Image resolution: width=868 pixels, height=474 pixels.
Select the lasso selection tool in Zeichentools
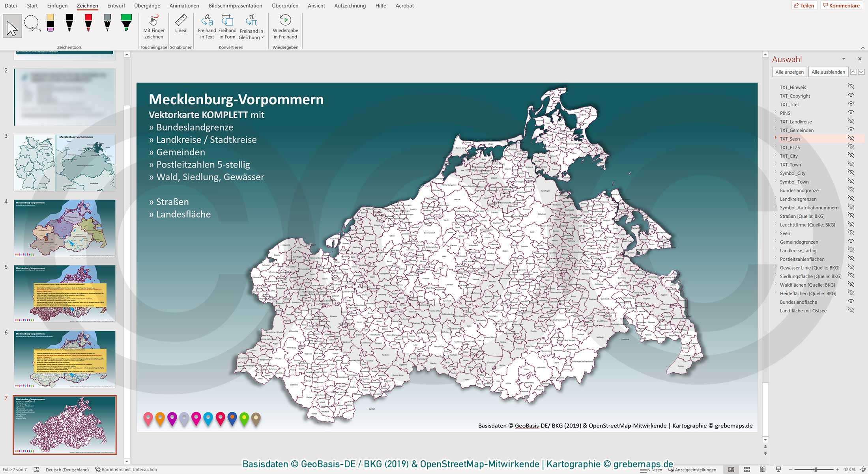point(32,24)
